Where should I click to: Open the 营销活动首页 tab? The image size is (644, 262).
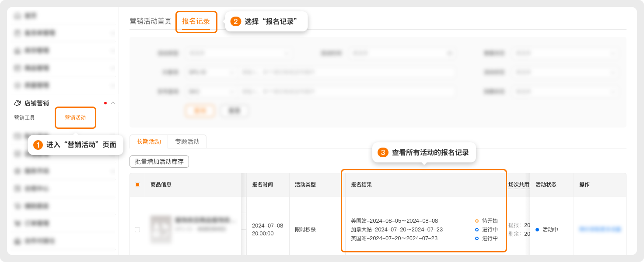[150, 21]
